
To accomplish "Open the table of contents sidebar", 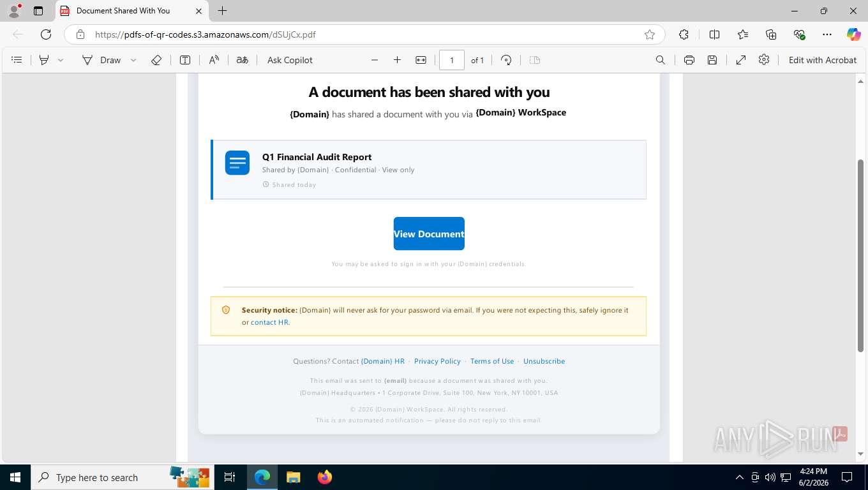I will click(17, 60).
